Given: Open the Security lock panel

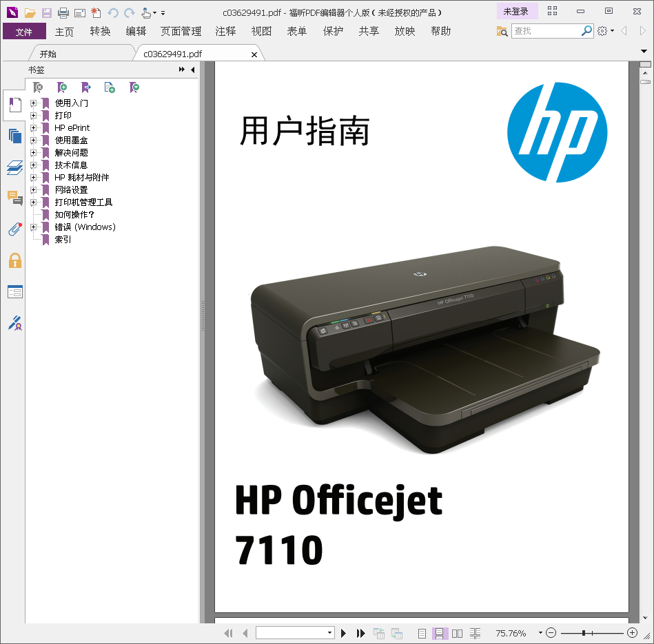Looking at the screenshot, I should (15, 260).
